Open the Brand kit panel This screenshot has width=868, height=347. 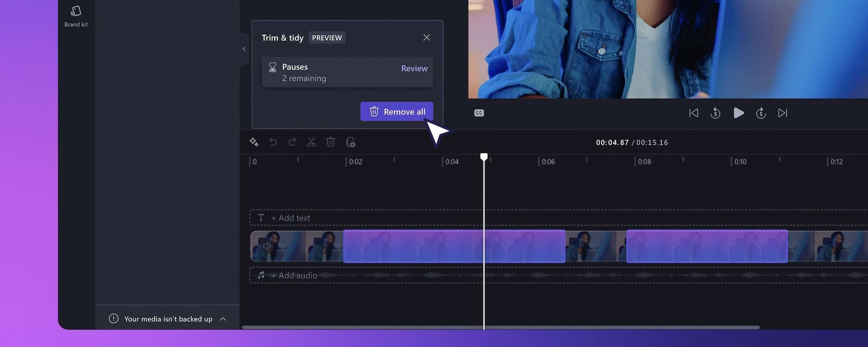pyautogui.click(x=76, y=16)
